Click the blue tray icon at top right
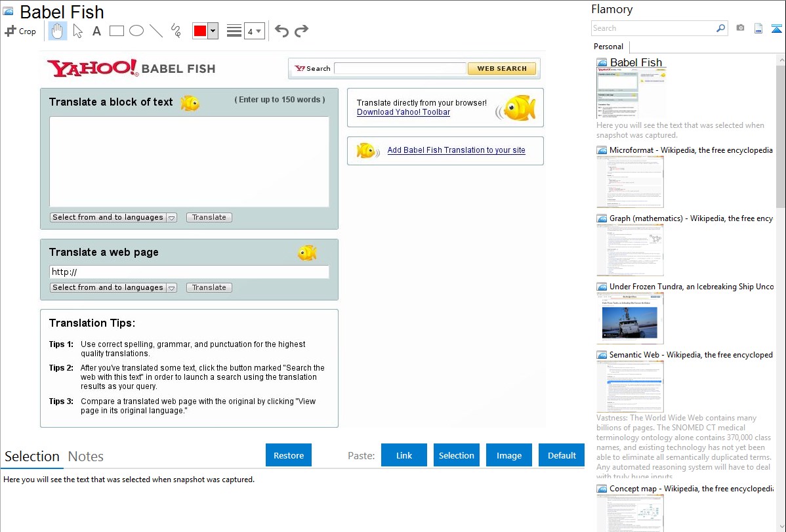Image resolution: width=786 pixels, height=532 pixels. [776, 28]
